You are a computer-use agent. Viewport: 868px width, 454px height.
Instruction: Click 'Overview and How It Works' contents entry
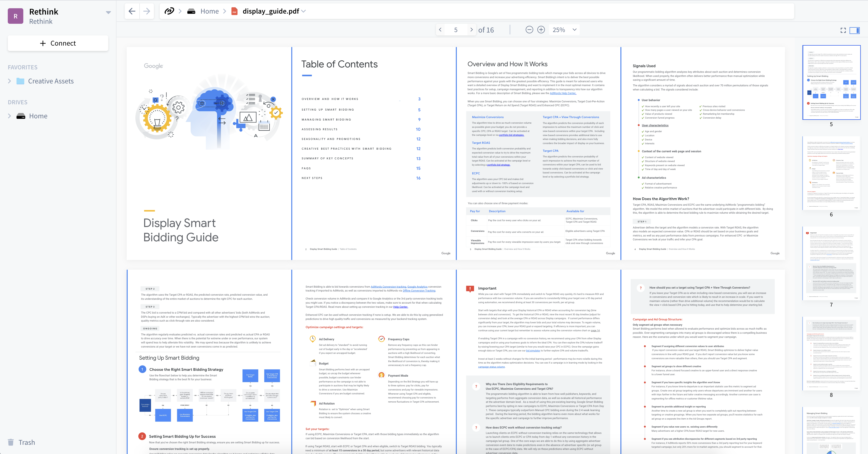[330, 99]
